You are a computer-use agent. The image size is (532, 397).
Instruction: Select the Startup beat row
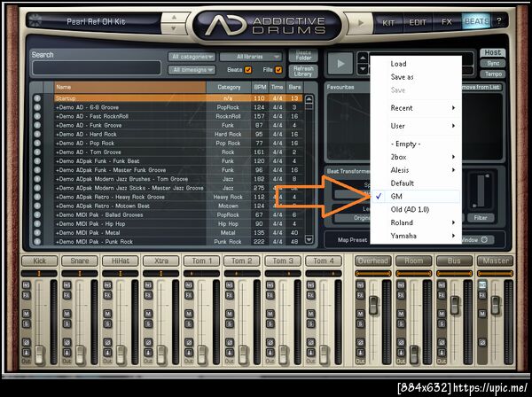[178, 98]
